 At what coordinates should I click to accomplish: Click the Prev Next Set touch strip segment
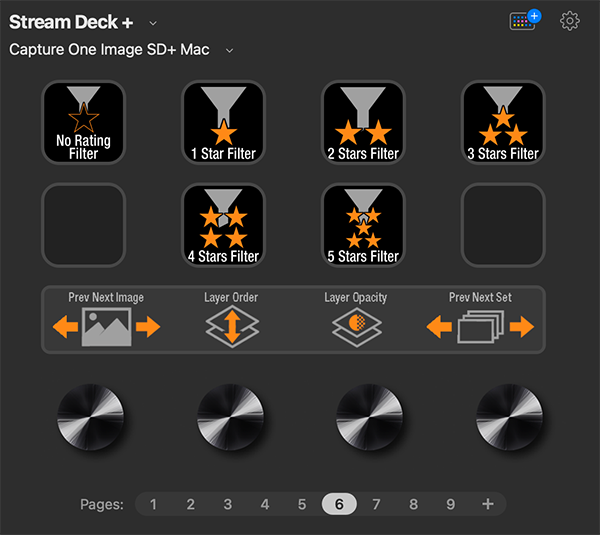click(x=480, y=319)
